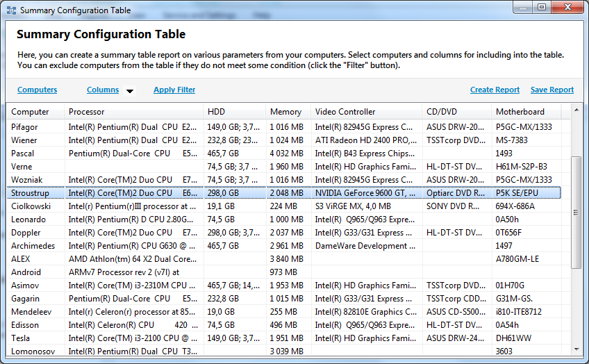Image resolution: width=589 pixels, height=364 pixels.
Task: Click Apply Filter link
Action: 174,90
